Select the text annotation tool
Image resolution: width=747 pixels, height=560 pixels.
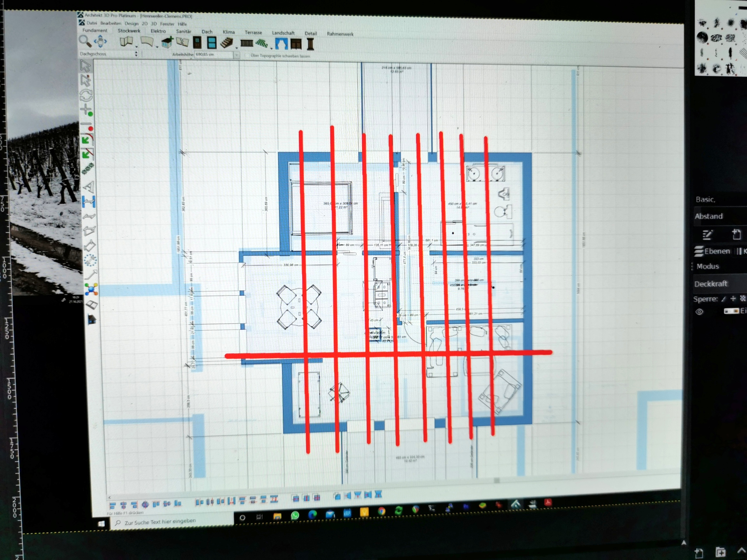click(x=89, y=187)
